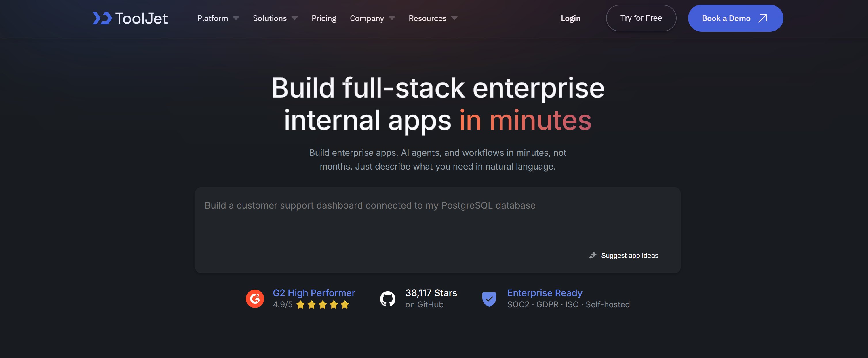868x358 pixels.
Task: Click the sparkle icon beside Suggest app ideas
Action: tap(593, 255)
